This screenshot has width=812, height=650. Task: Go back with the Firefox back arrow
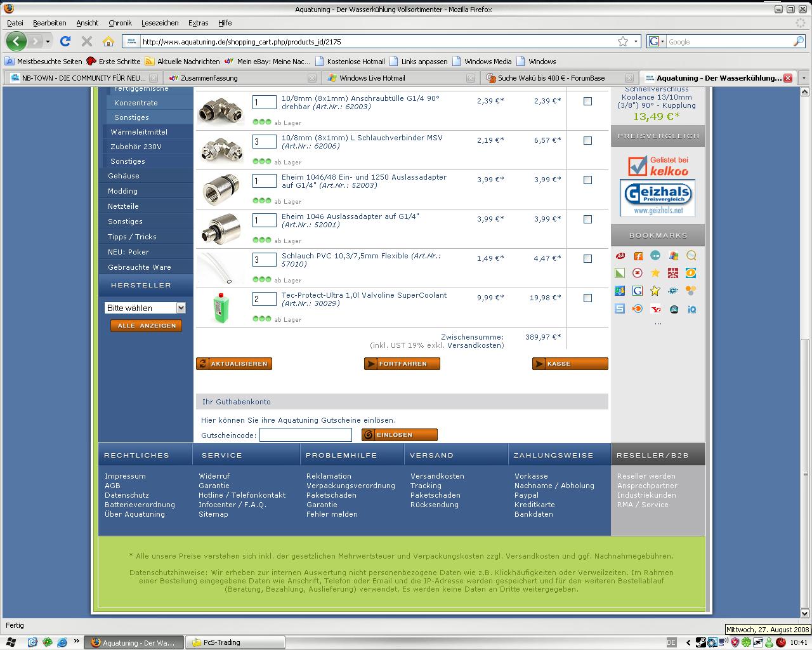point(16,41)
